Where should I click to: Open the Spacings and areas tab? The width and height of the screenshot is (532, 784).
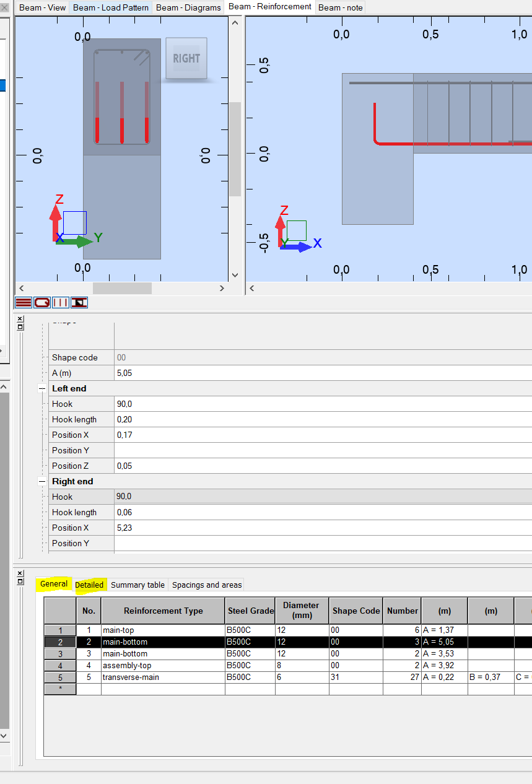pos(207,585)
